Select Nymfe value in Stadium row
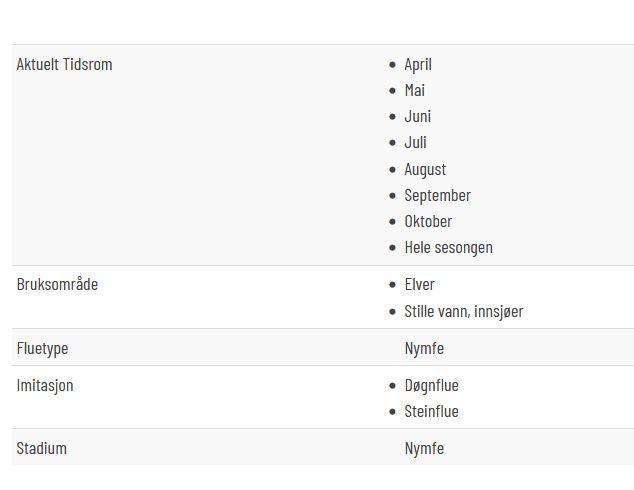Viewport: 634px width, 490px height. click(424, 449)
